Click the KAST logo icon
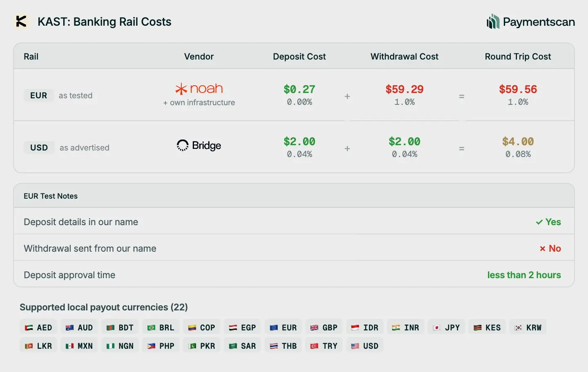The image size is (588, 372). pos(21,21)
